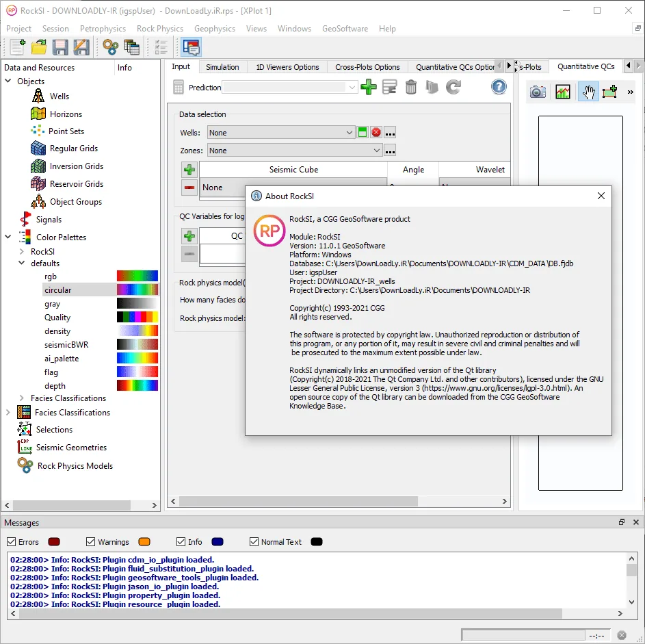Open the Rock Physics menu
The height and width of the screenshot is (644, 645).
160,28
